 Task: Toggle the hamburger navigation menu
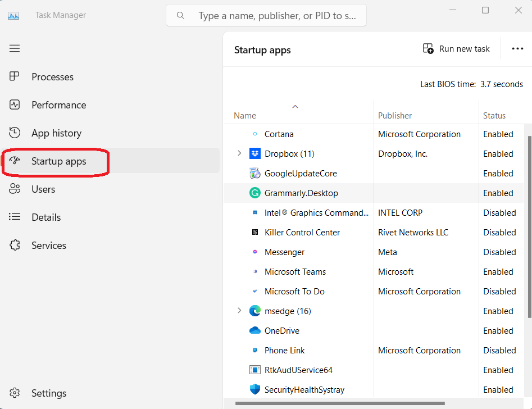(x=15, y=48)
